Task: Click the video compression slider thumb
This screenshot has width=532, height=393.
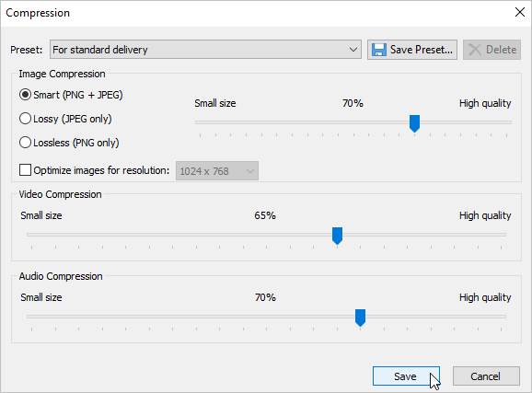Action: (x=337, y=236)
